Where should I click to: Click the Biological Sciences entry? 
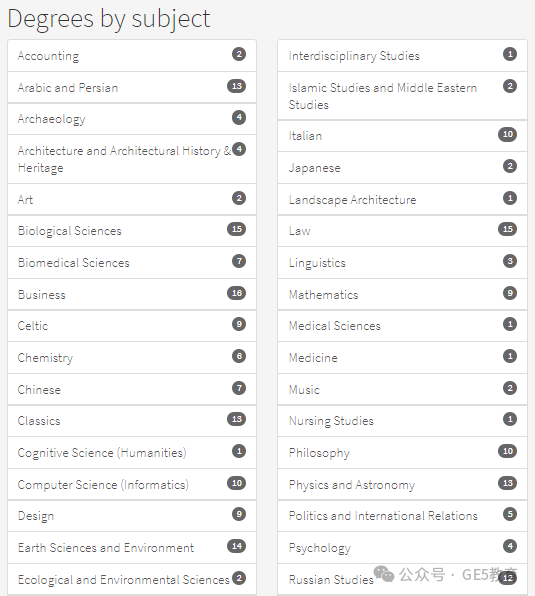click(132, 231)
